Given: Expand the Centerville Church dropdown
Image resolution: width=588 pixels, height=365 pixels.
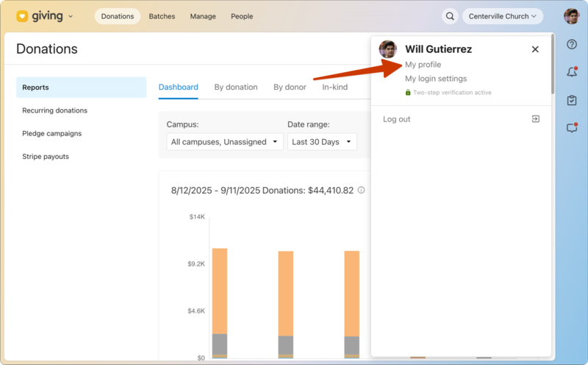Looking at the screenshot, I should 502,16.
